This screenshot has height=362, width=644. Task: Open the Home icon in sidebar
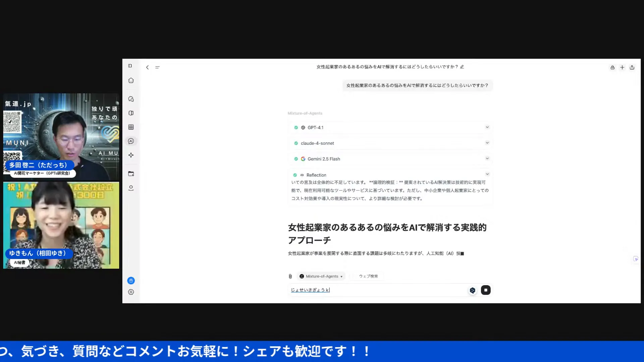pyautogui.click(x=131, y=80)
